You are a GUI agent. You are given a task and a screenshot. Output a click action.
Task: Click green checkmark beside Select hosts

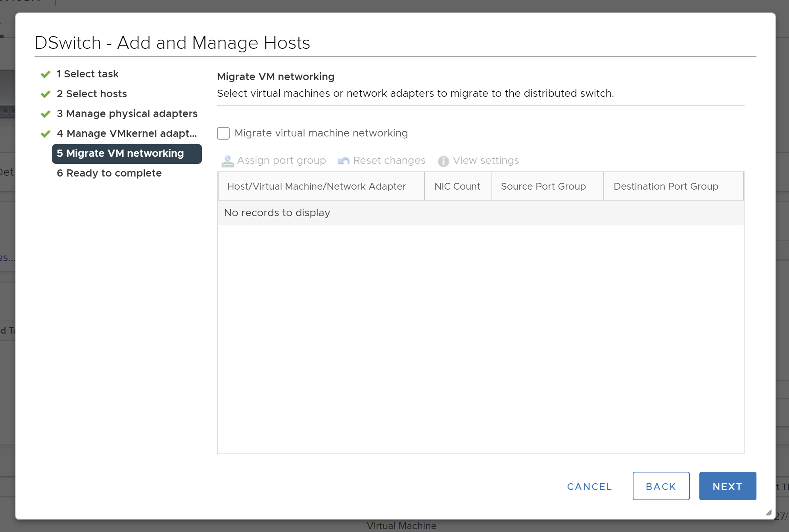click(x=46, y=94)
